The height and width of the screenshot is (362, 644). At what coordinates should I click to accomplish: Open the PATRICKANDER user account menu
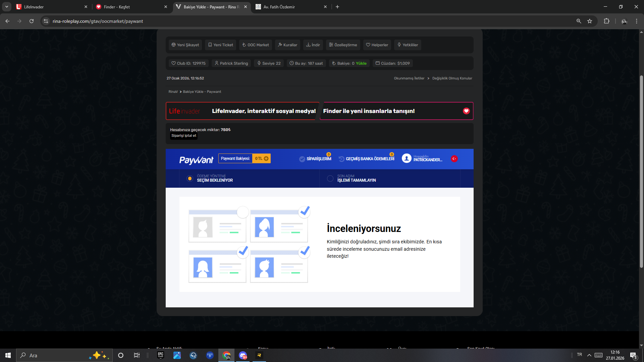pos(422,159)
